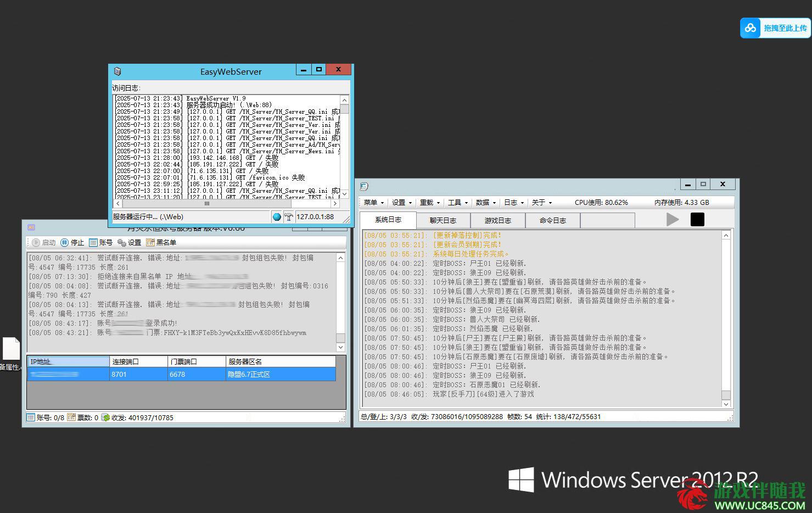Click the account server window title icon

(31, 226)
